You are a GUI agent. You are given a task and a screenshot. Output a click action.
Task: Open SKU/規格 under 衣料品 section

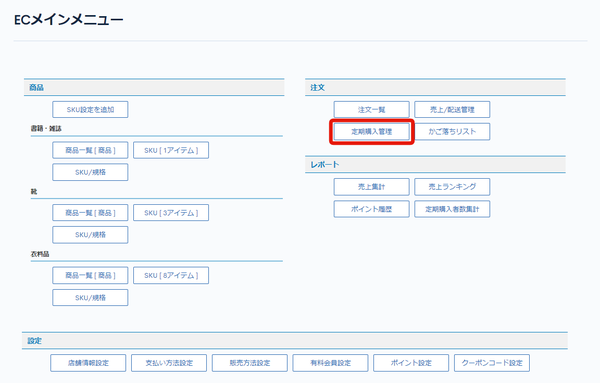tap(90, 297)
